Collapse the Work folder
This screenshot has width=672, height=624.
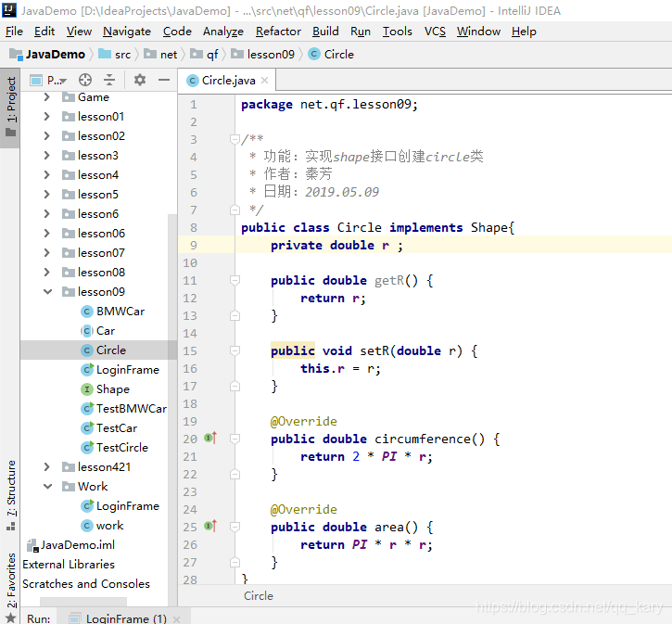(47, 487)
